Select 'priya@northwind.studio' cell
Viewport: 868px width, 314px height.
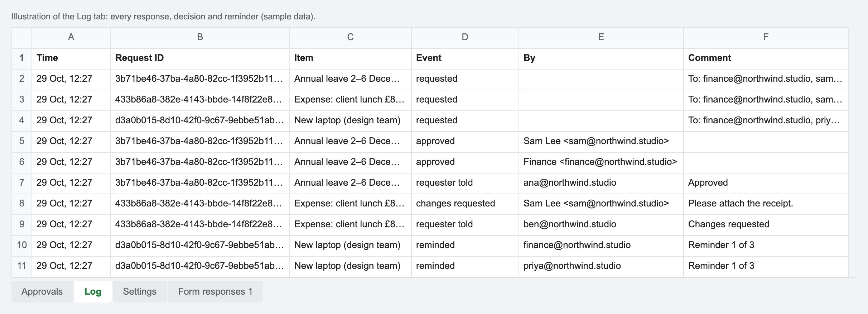601,267
